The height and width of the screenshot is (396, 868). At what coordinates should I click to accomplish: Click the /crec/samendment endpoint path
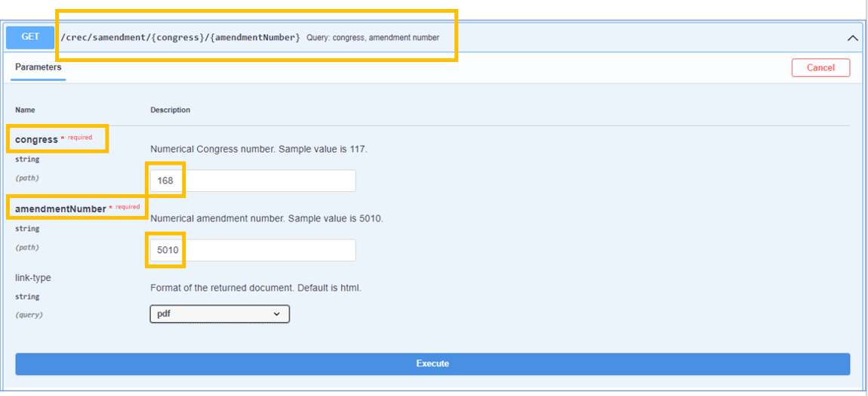[x=180, y=37]
